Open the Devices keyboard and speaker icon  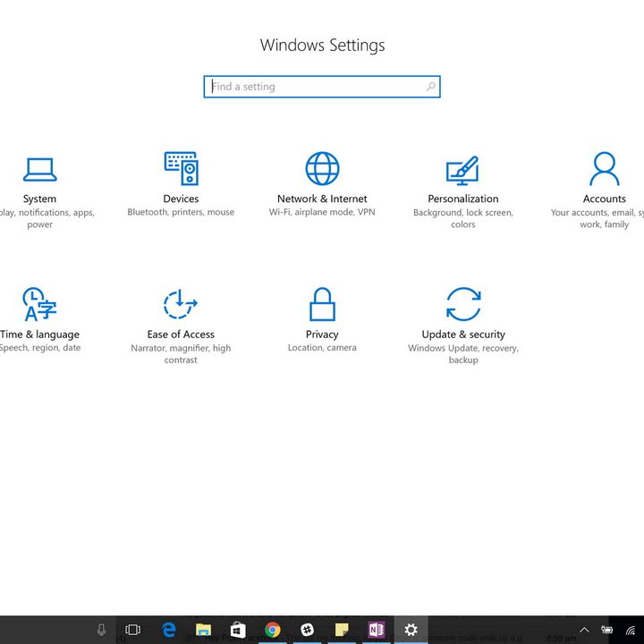(x=181, y=168)
